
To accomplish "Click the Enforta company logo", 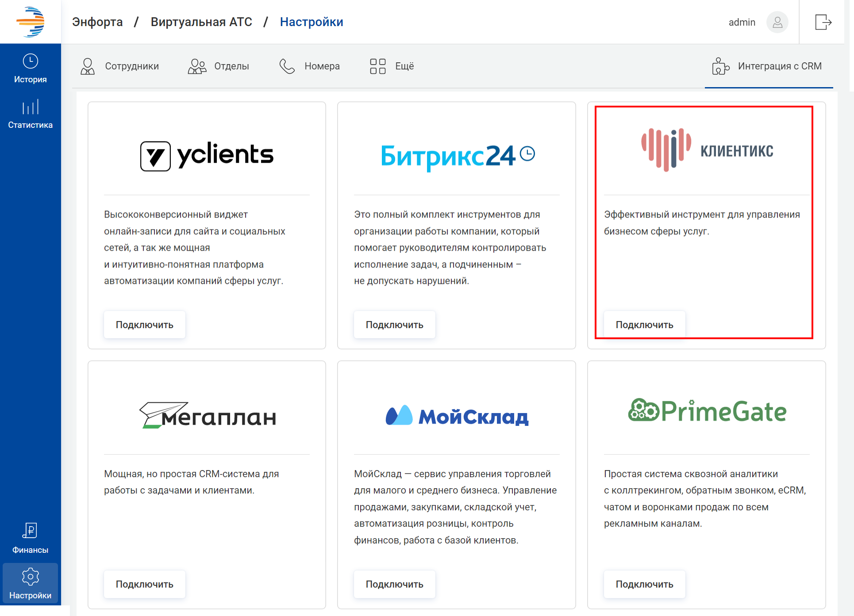I will coord(31,22).
